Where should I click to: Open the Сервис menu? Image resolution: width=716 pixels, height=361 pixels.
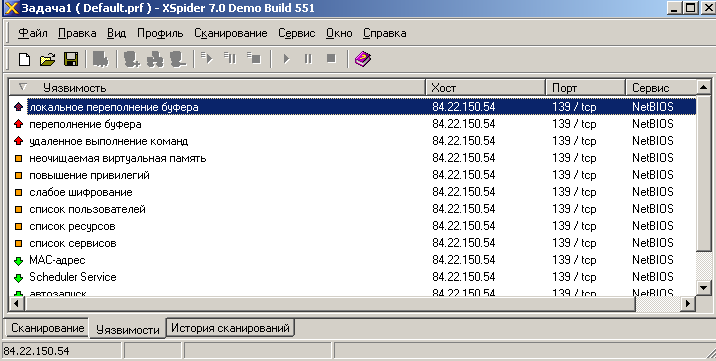click(x=297, y=33)
